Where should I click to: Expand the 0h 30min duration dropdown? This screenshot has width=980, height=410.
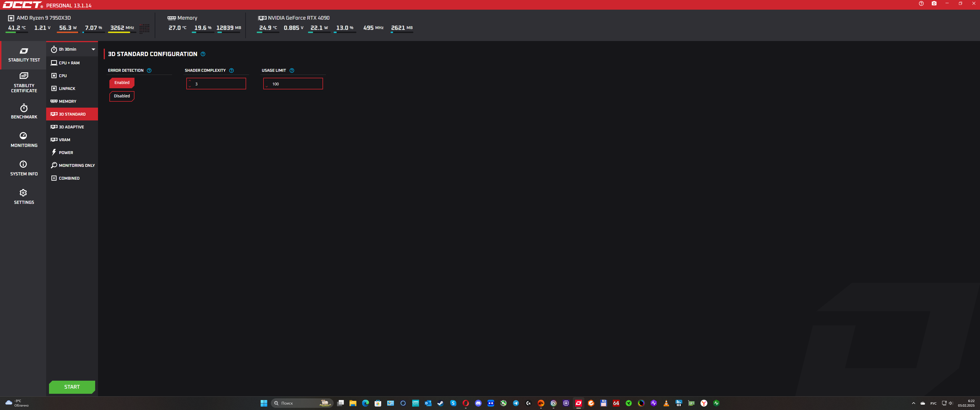pos(93,50)
